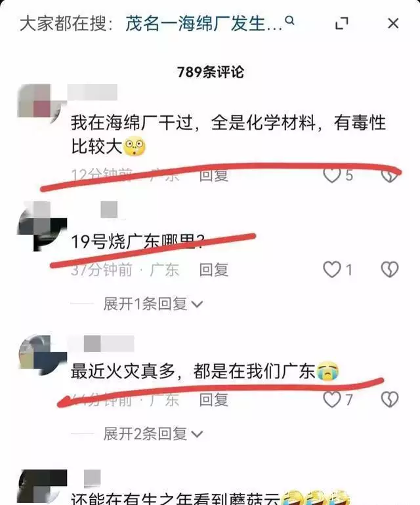Dislike the 19号烧广东哪里 comment

pyautogui.click(x=390, y=270)
